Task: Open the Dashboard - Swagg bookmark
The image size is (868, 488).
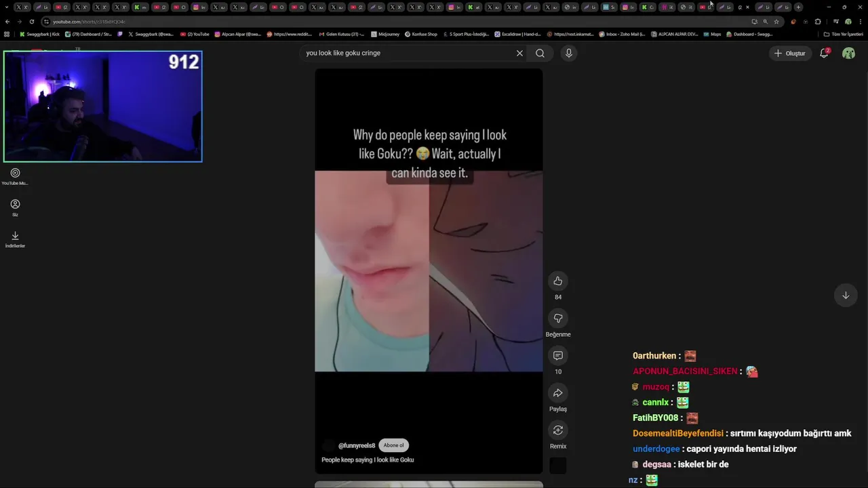Action: pyautogui.click(x=749, y=34)
